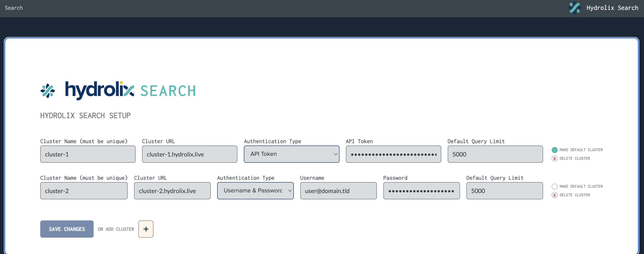Select the Search item in the top bar
This screenshot has height=254, width=644.
click(14, 8)
